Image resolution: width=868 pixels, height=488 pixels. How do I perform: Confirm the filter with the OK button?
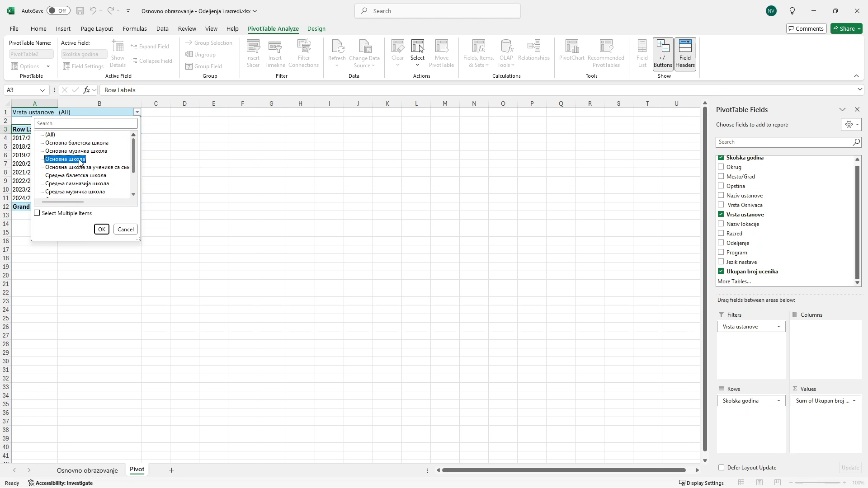coord(101,230)
